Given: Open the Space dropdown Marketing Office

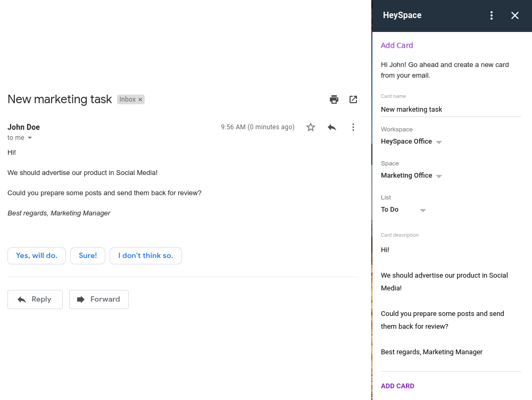Looking at the screenshot, I should coord(411,176).
